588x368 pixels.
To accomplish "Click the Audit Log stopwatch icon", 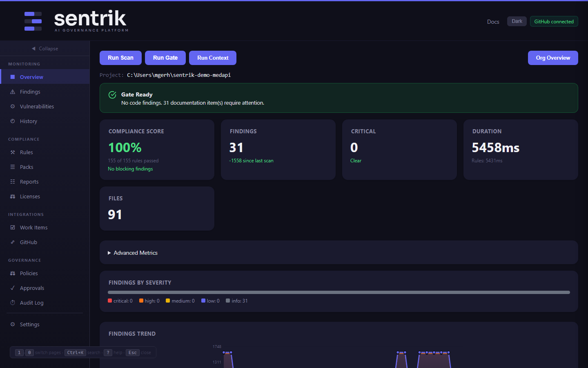I will point(13,303).
